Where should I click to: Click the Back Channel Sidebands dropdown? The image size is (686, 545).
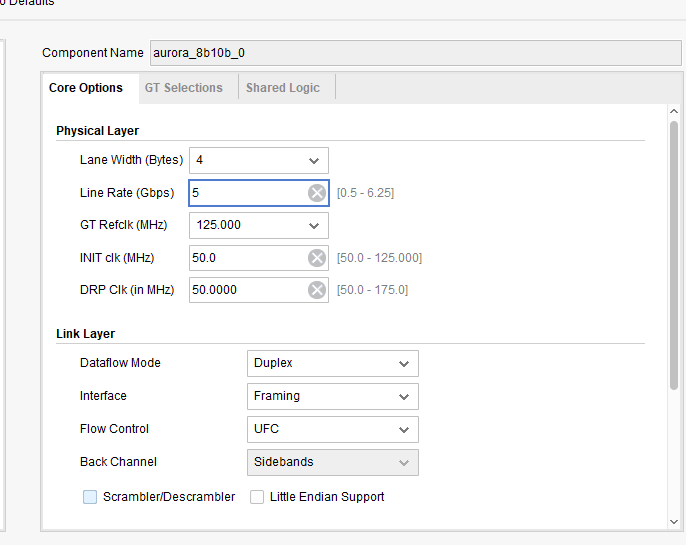[332, 462]
